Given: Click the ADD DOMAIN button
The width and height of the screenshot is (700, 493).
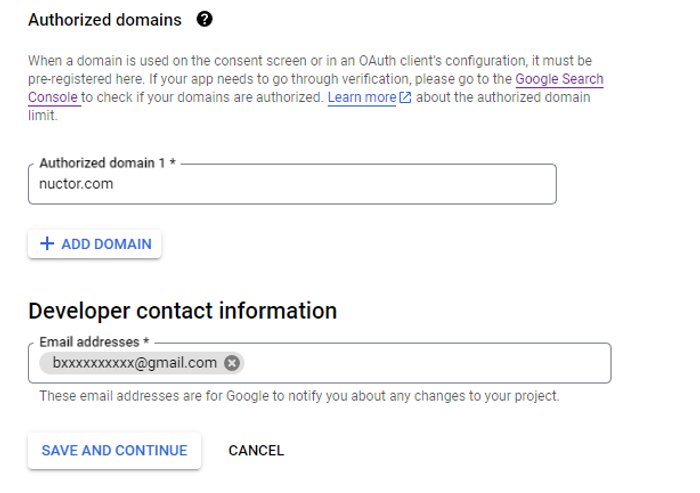Looking at the screenshot, I should (x=95, y=244).
